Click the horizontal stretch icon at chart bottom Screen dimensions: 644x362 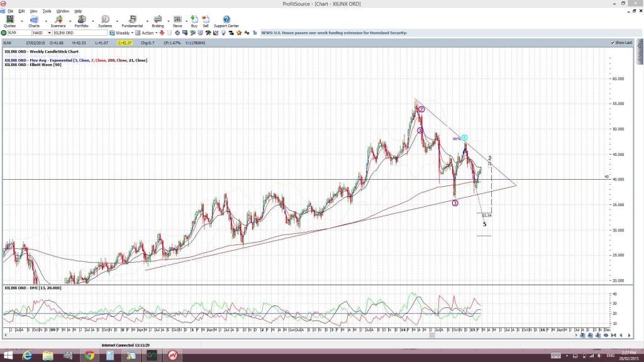click(606, 336)
